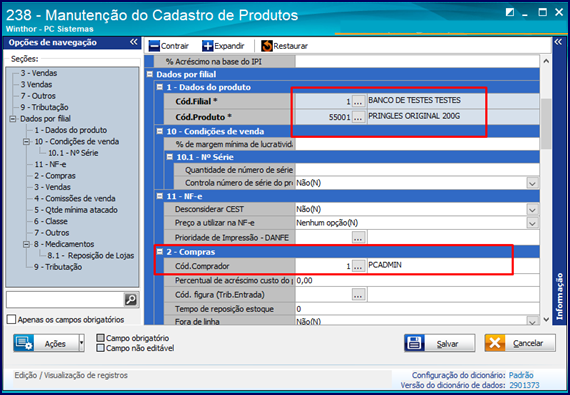This screenshot has height=395, width=570.
Task: Click PRINGLES ORIGINAL 200G product name
Action: (x=414, y=116)
